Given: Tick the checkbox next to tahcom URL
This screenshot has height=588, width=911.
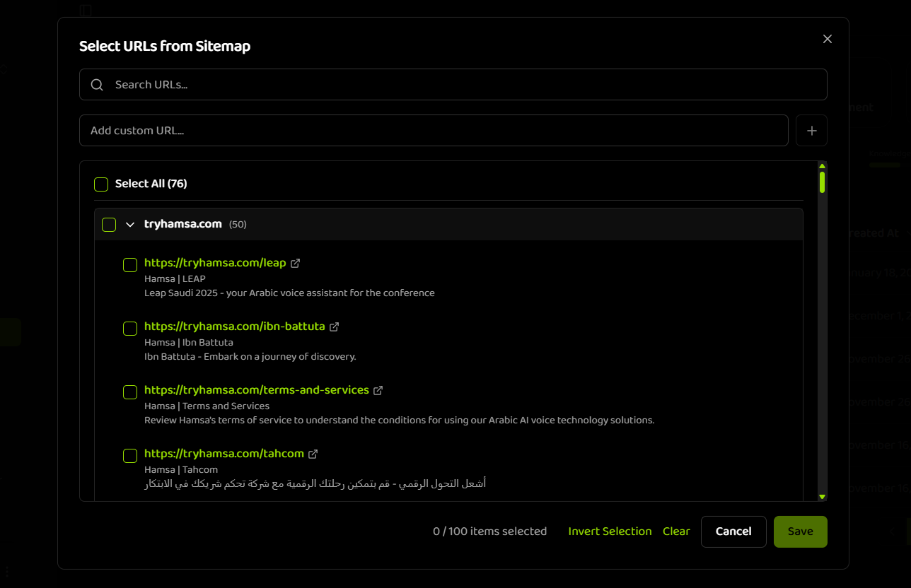Looking at the screenshot, I should pyautogui.click(x=129, y=456).
